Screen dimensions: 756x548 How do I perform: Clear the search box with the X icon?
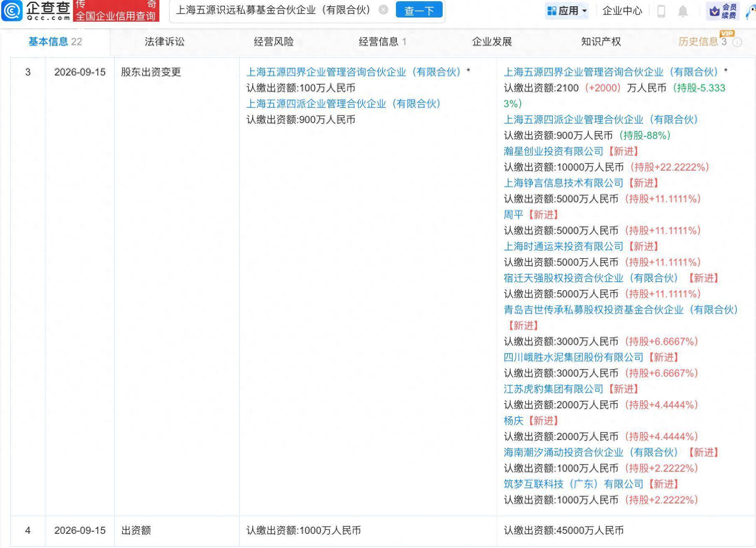[383, 10]
